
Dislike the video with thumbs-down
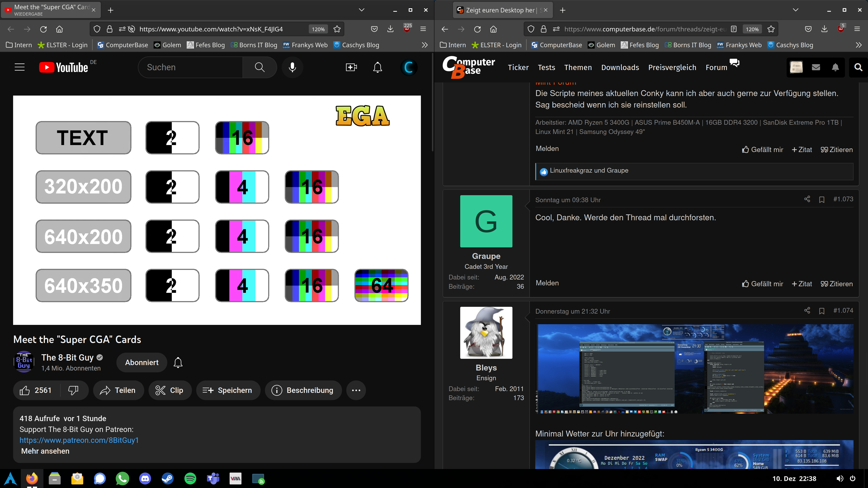click(73, 390)
